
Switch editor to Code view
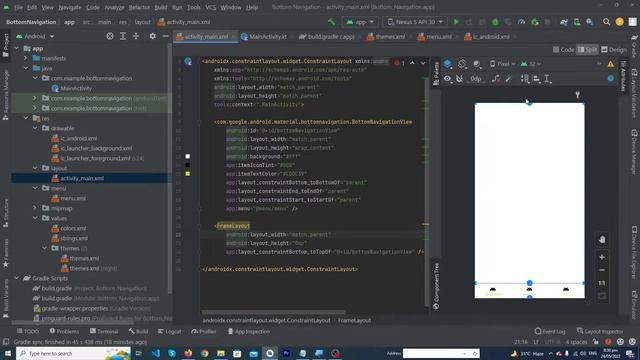[563, 49]
